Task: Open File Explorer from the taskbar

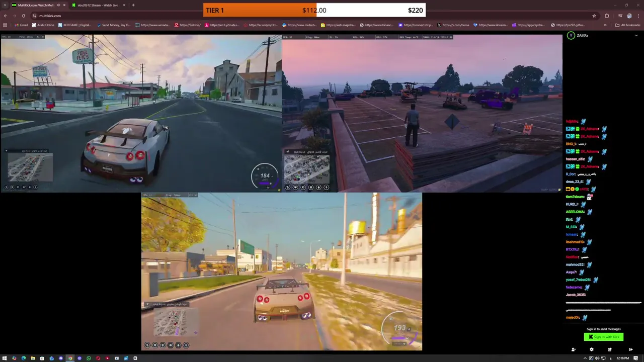Action: coord(33,358)
